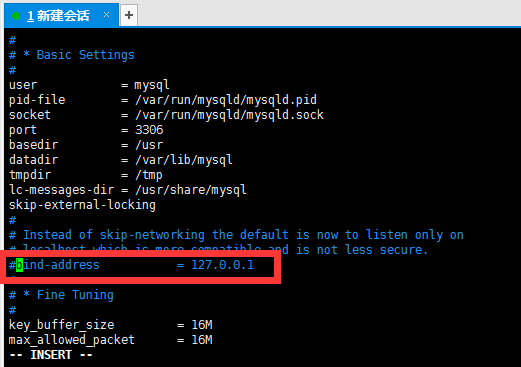Click the 'port = 3306' line

(86, 130)
